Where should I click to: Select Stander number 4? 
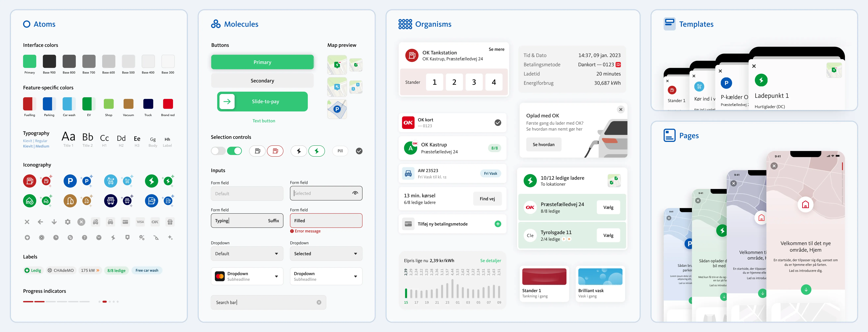[x=494, y=82]
